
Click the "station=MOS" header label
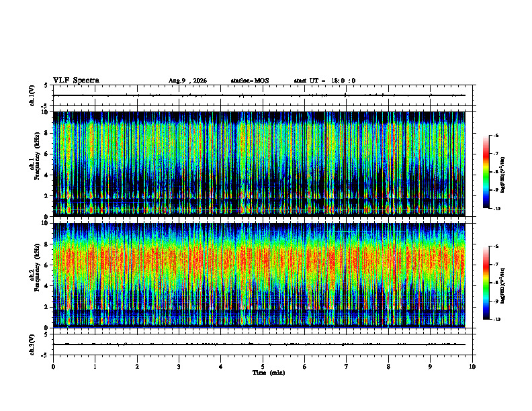[250, 81]
